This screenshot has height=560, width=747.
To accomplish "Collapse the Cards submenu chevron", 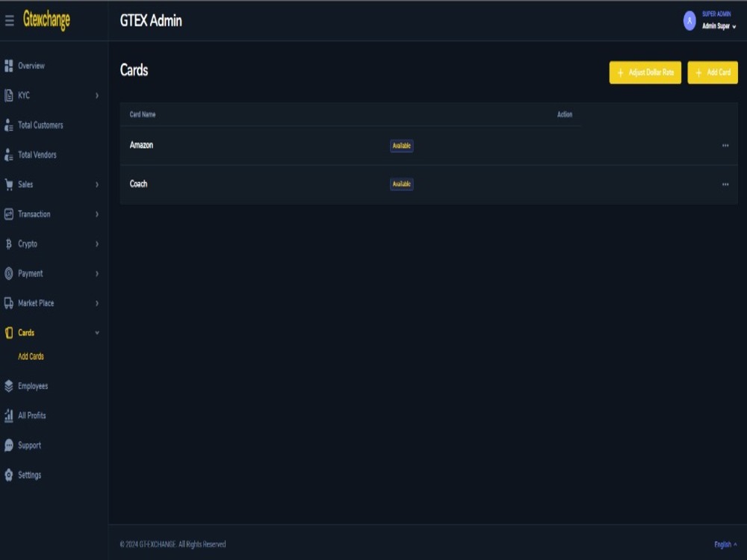I will (x=97, y=333).
